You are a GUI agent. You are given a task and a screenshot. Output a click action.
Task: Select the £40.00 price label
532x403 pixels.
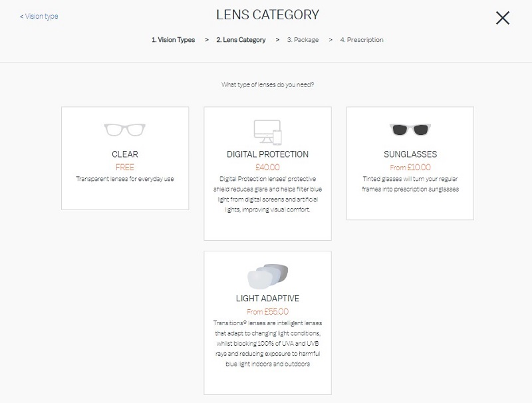(x=268, y=167)
